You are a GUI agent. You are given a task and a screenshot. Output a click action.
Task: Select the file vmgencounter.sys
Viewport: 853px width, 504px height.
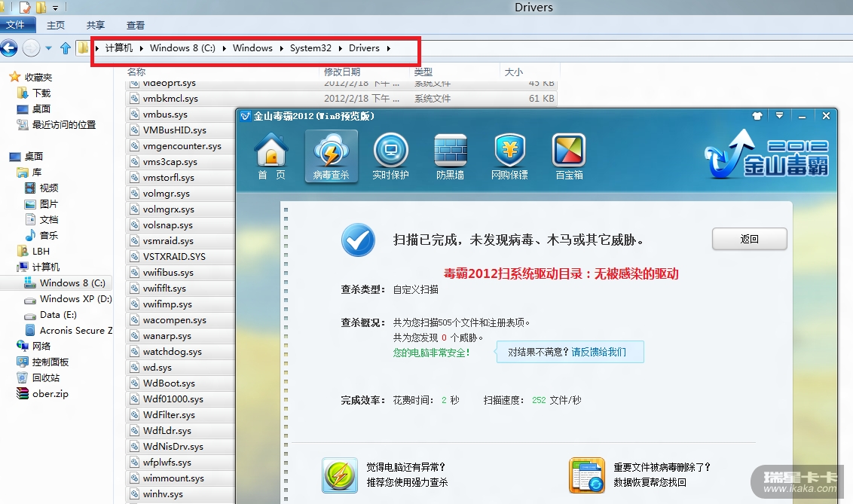pyautogui.click(x=182, y=145)
